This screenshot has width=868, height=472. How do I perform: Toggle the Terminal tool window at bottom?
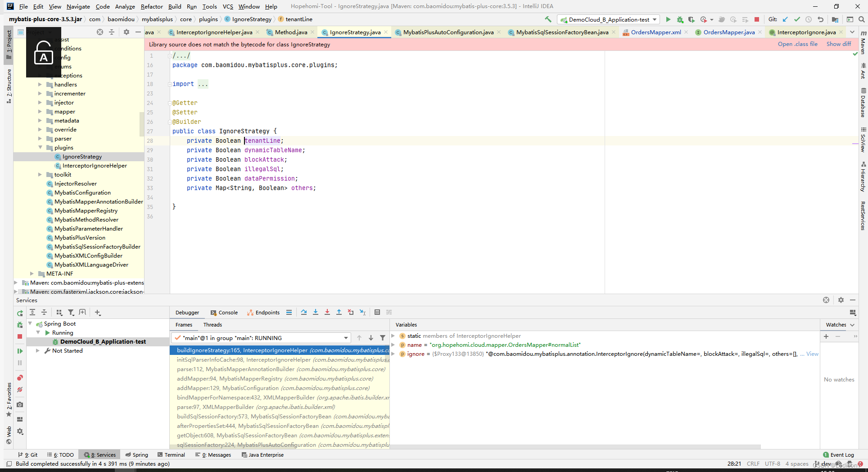[x=171, y=455]
